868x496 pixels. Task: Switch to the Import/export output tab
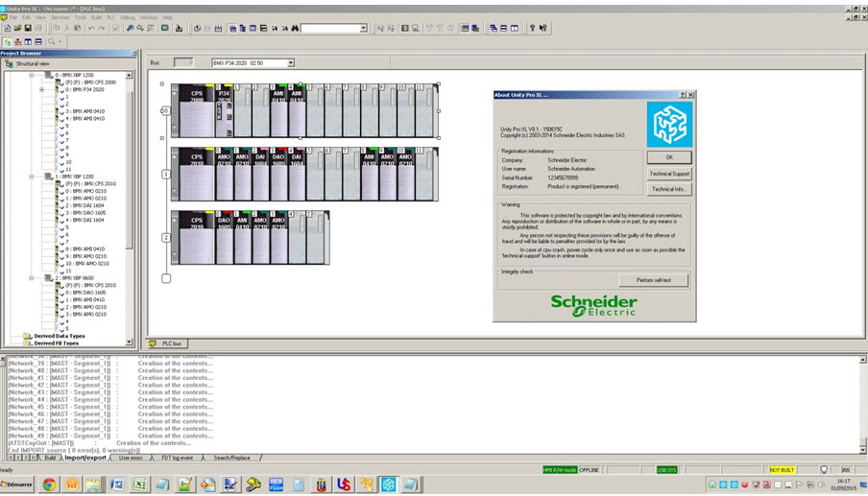84,458
